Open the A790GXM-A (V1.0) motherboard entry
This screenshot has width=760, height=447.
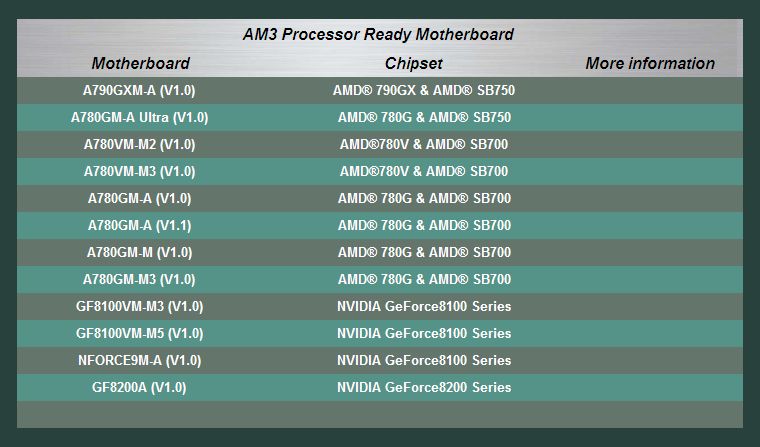[139, 91]
